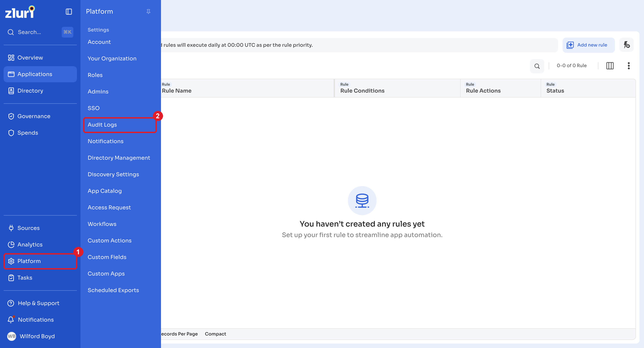Screen dimensions: 644x348
Task: Click the Analytics chart icon
Action: (11, 244)
